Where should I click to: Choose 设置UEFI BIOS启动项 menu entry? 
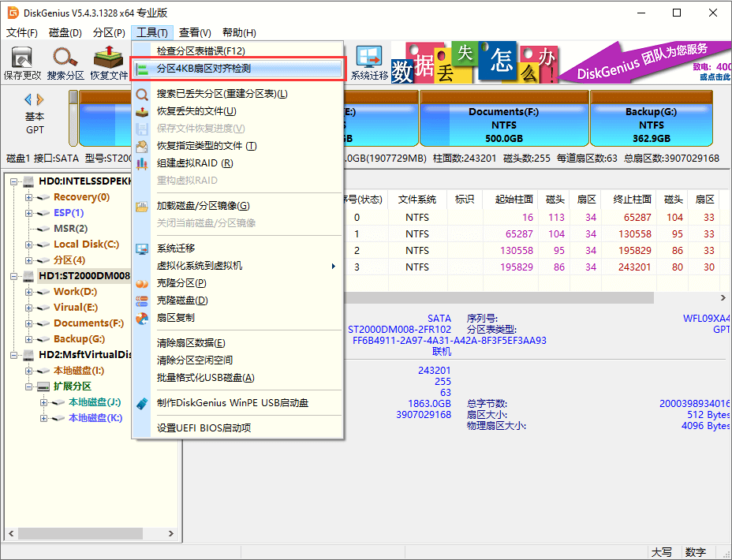click(x=237, y=428)
